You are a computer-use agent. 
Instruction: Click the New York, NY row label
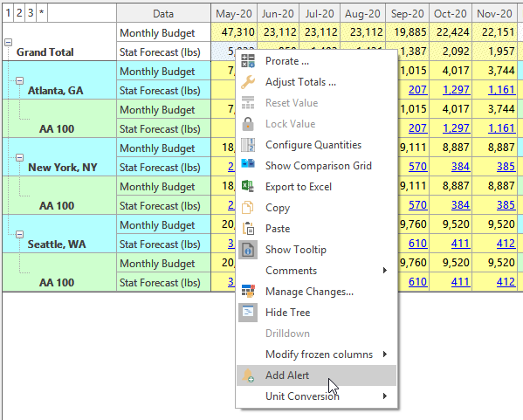pyautogui.click(x=63, y=167)
